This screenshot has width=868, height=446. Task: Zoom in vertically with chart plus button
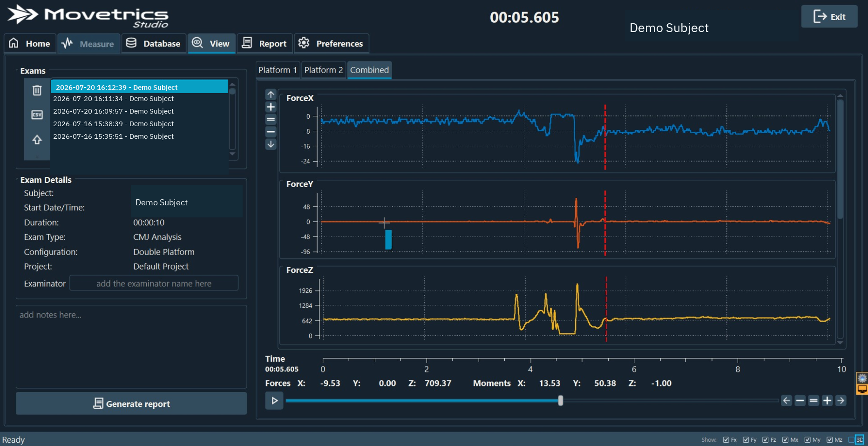[x=271, y=107]
